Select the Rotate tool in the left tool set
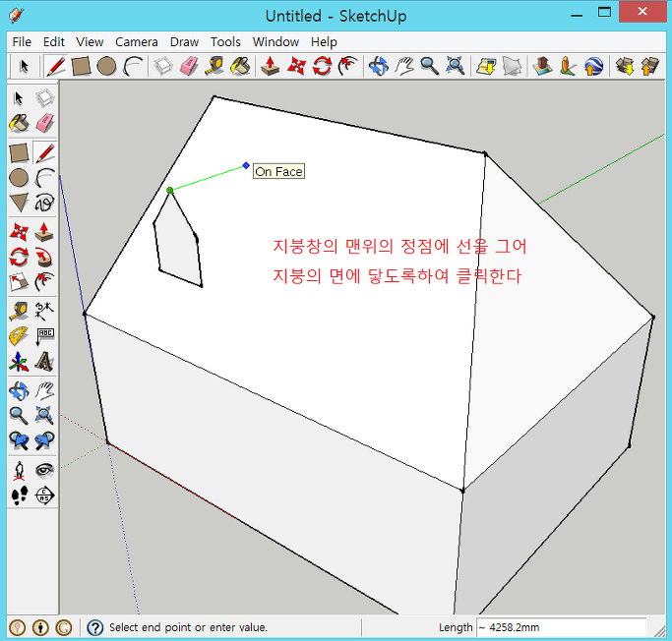 (19, 258)
